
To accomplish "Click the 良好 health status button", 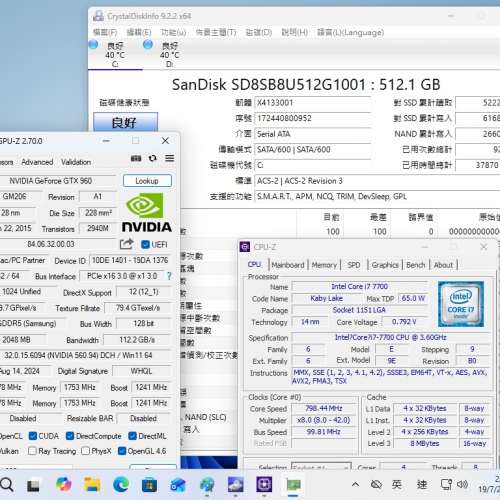I will [x=125, y=122].
